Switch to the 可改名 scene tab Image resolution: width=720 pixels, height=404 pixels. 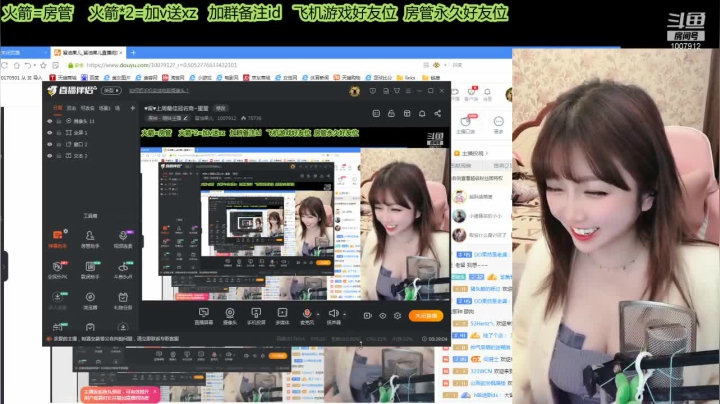87,108
